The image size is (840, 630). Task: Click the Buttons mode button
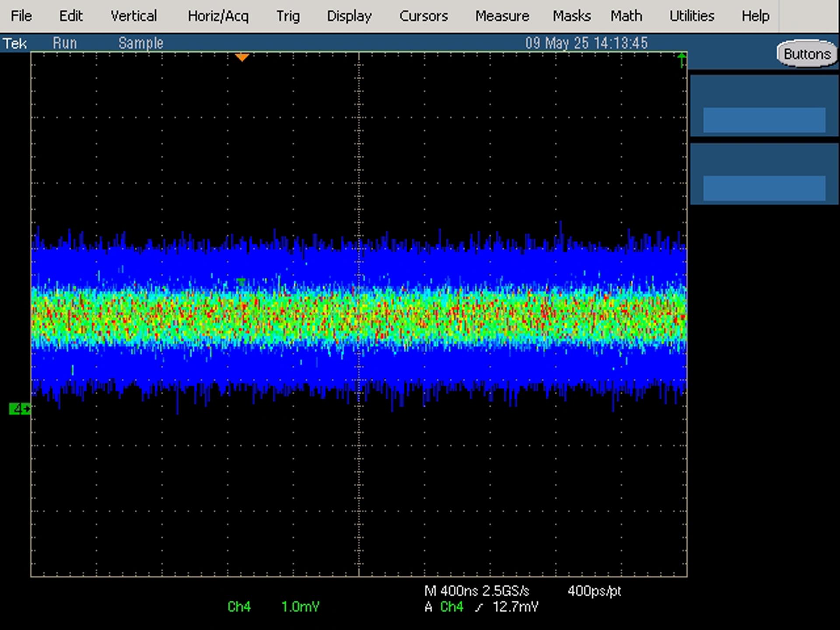[x=807, y=54]
